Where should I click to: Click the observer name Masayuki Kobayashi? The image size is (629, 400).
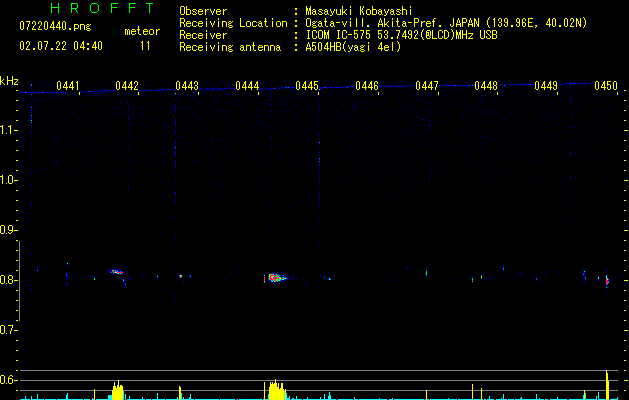(359, 11)
